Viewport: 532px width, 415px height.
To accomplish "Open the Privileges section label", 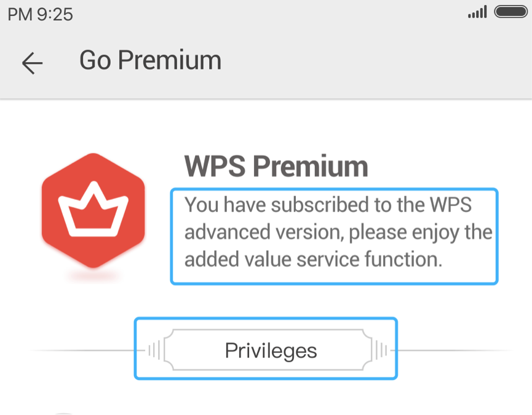I will [271, 350].
